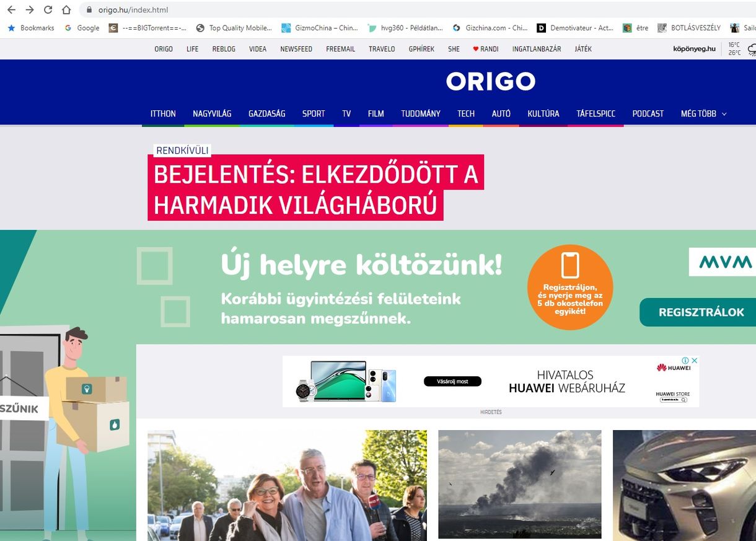Open INGATLANBAZÁR link
The image size is (756, 541).
(x=537, y=49)
